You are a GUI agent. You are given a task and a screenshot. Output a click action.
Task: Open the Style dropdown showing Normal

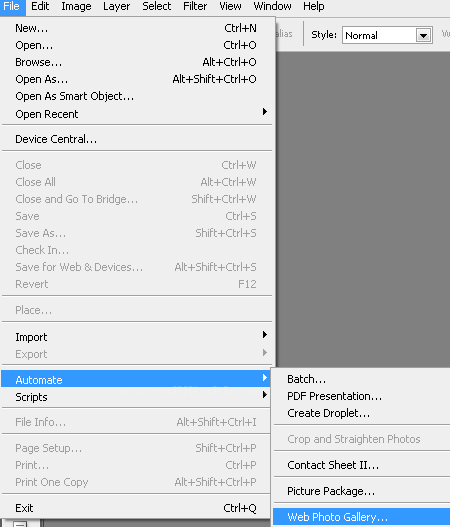[387, 35]
